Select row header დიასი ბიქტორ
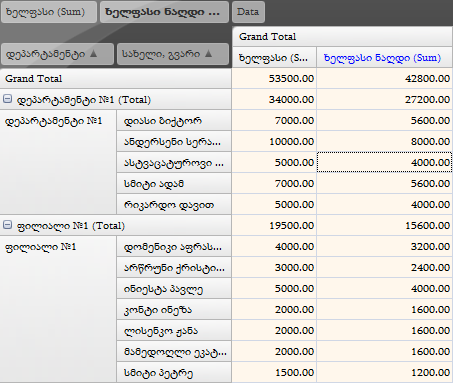This screenshot has height=386, width=453. click(x=174, y=120)
